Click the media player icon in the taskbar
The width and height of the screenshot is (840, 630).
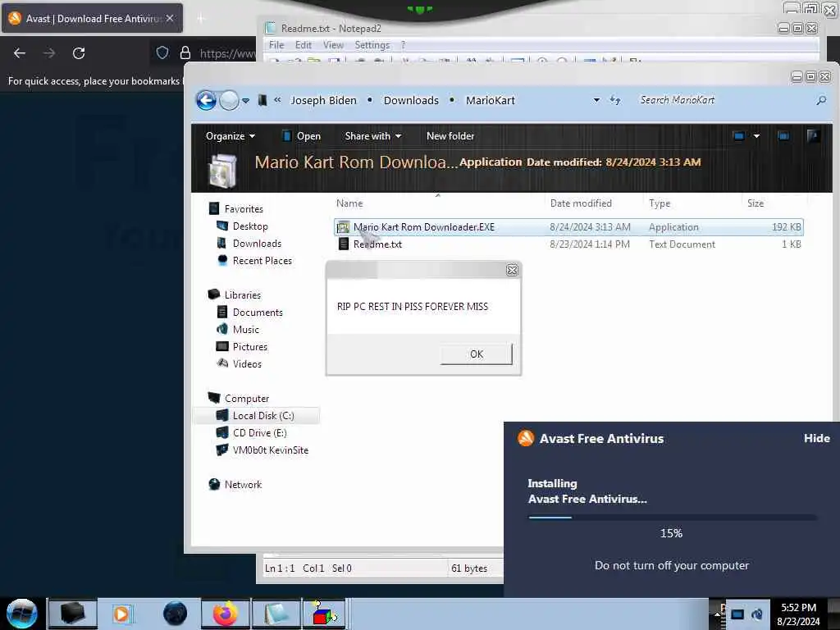tap(122, 614)
